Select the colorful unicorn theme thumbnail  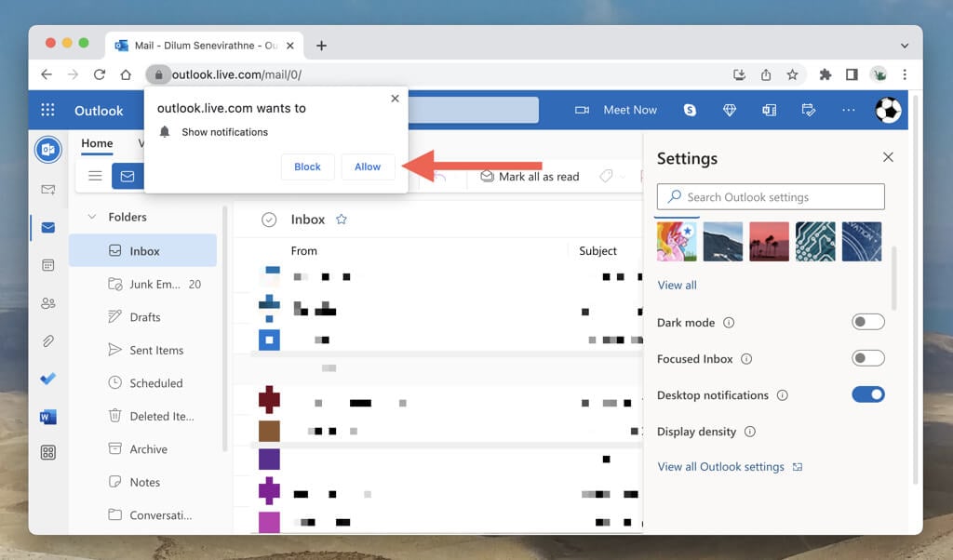pyautogui.click(x=677, y=242)
